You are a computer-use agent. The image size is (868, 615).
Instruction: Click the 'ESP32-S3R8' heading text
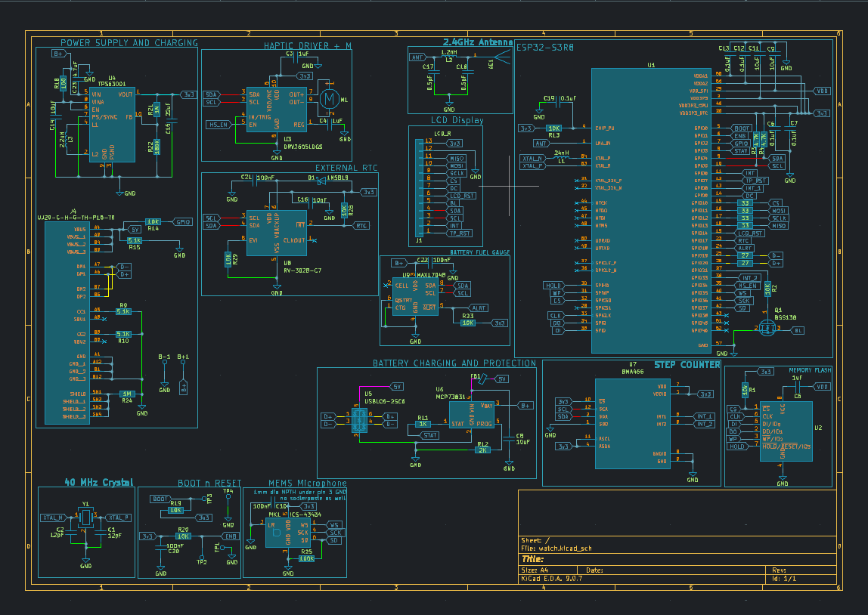pyautogui.click(x=545, y=48)
